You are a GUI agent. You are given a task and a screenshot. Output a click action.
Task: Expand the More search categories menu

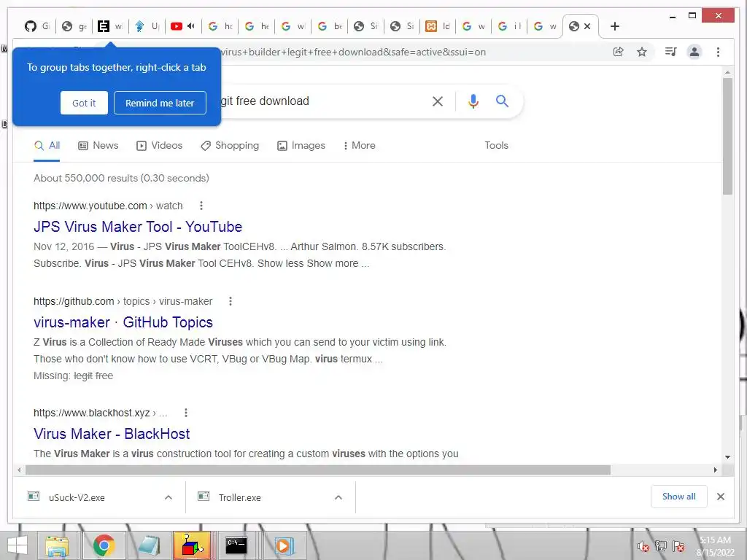coord(359,146)
